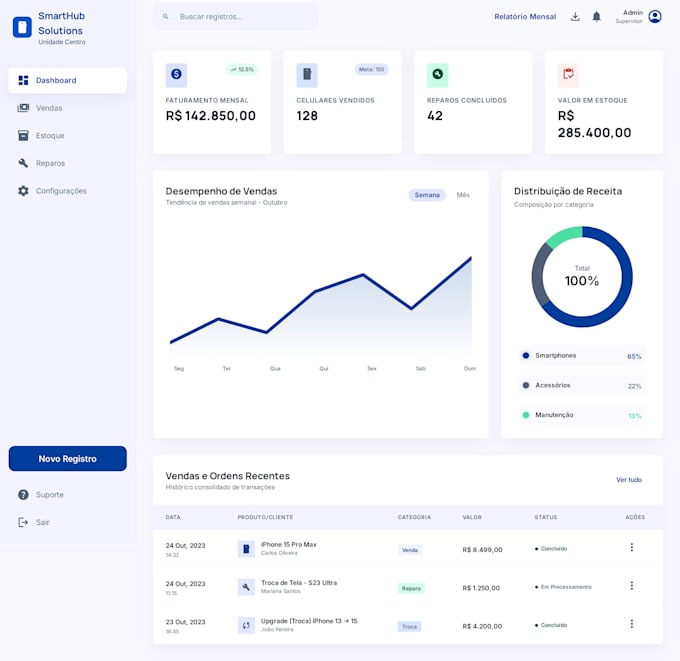Image resolution: width=680 pixels, height=661 pixels.
Task: Click the Smartphones legend color dot
Action: pos(526,356)
